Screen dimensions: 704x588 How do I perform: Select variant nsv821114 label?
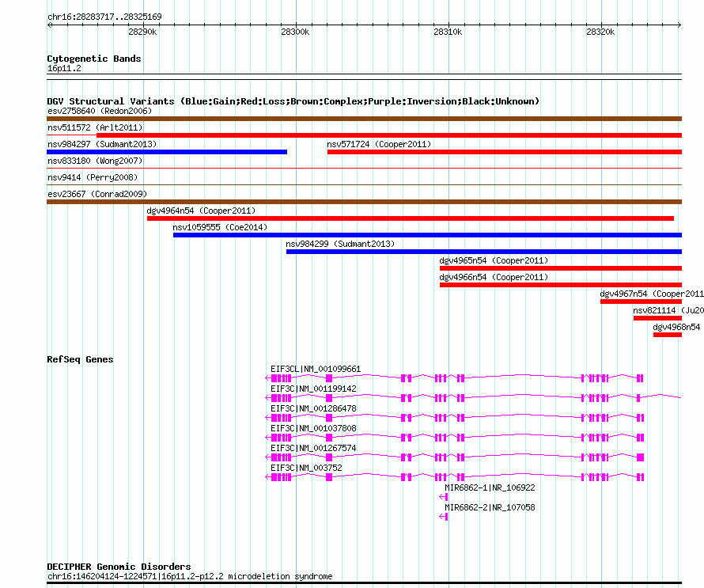click(668, 310)
